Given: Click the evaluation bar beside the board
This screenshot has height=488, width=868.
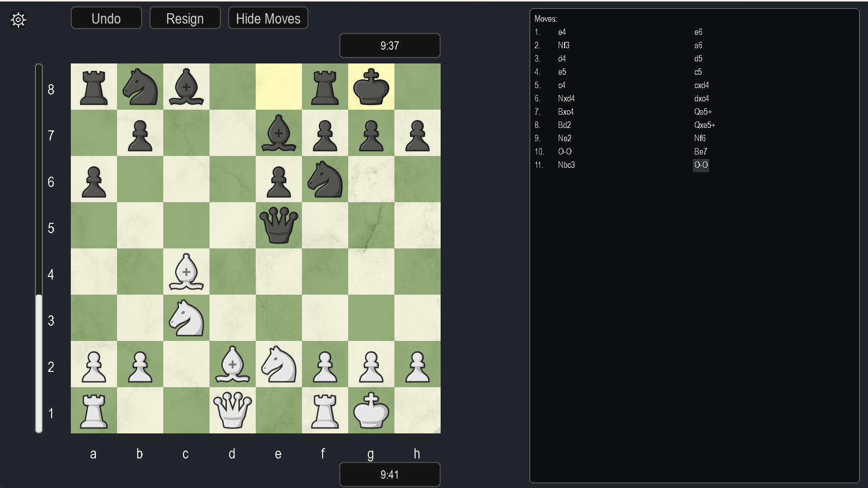Looking at the screenshot, I should (39, 248).
